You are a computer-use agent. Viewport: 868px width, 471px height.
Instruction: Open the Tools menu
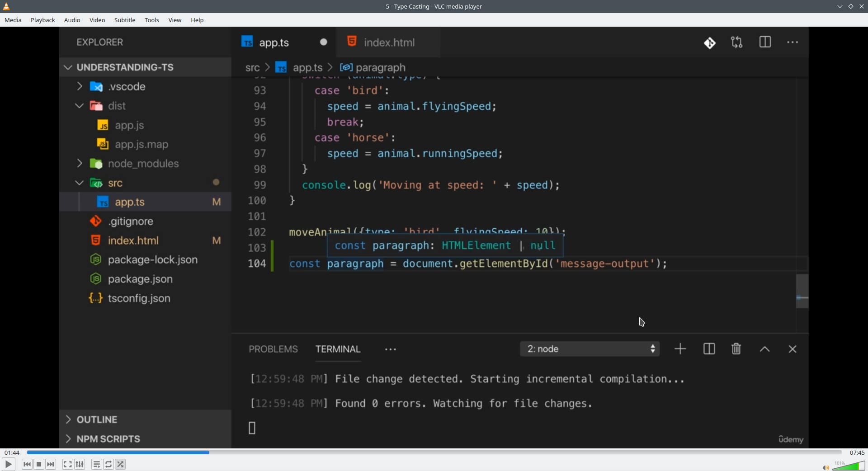tap(152, 20)
